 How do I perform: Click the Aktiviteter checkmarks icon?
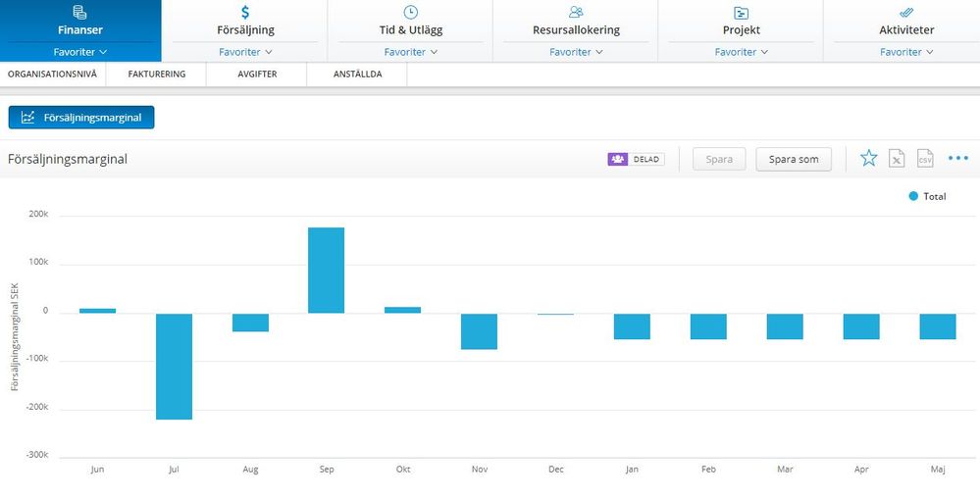(x=906, y=13)
